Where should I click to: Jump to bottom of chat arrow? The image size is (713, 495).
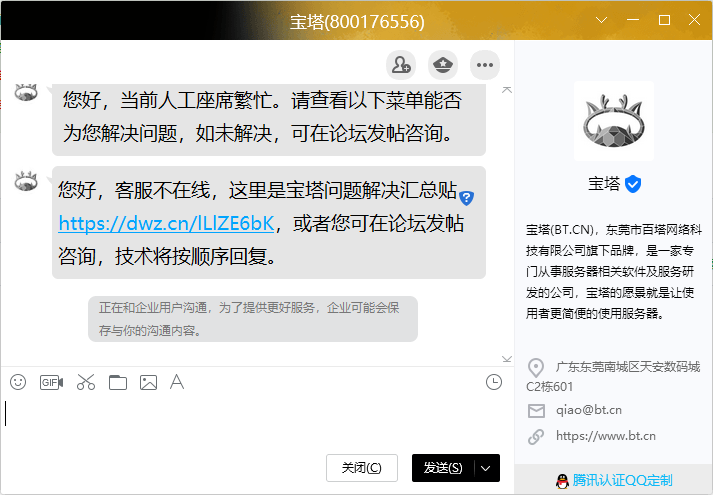[507, 359]
